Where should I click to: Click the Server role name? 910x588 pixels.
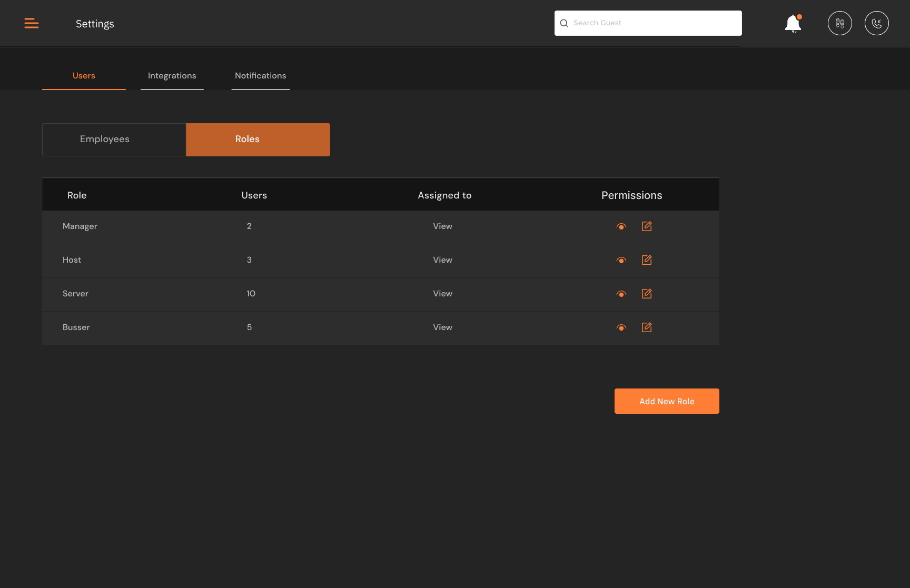tap(75, 294)
